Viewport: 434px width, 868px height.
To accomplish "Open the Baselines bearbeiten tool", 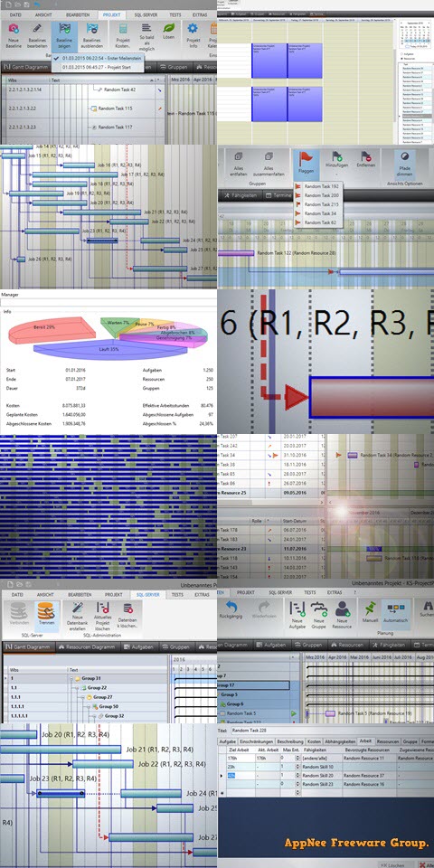I will point(38,36).
